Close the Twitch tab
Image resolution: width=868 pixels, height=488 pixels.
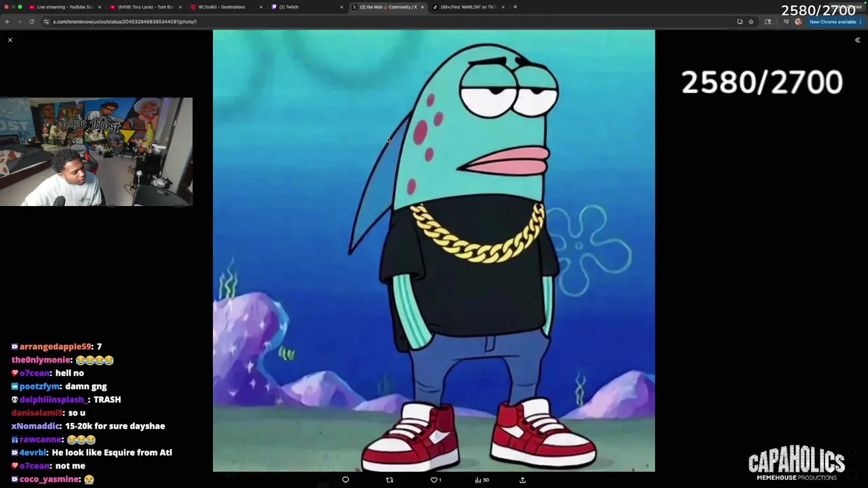(342, 7)
